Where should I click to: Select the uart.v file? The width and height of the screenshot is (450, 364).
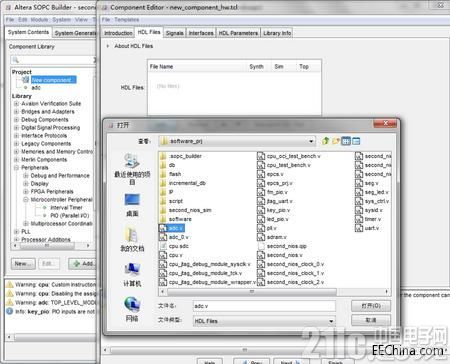[x=367, y=228]
